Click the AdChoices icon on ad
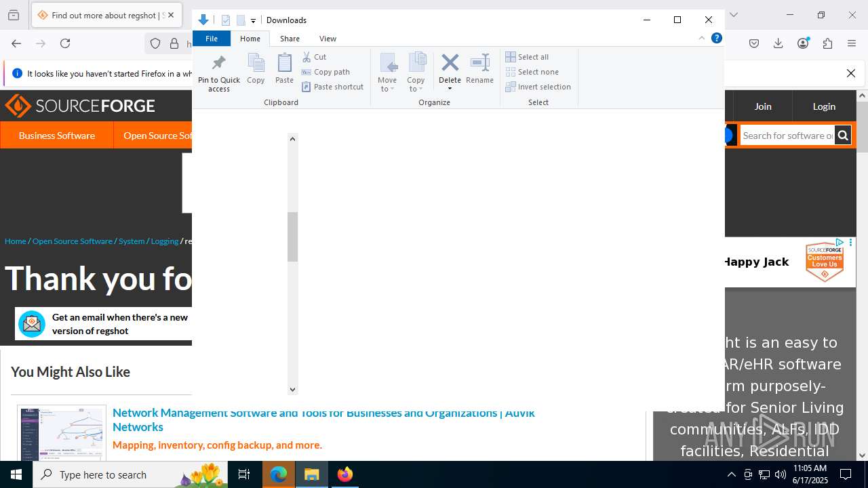 (840, 243)
